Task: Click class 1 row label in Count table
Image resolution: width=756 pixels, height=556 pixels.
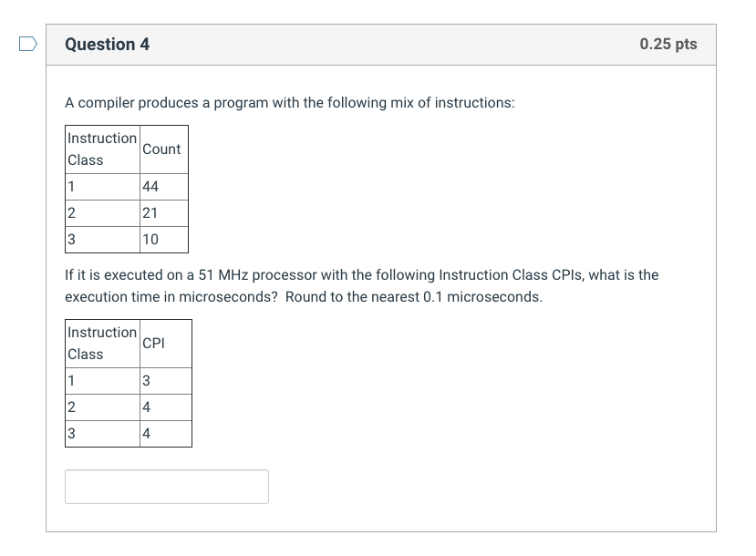Action: pos(103,187)
